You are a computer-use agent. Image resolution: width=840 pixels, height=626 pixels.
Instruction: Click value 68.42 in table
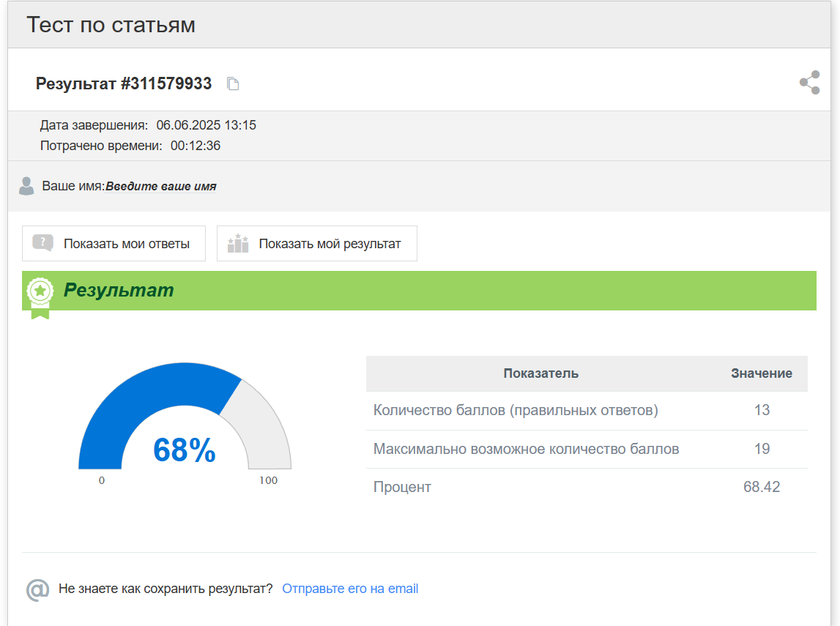761,487
